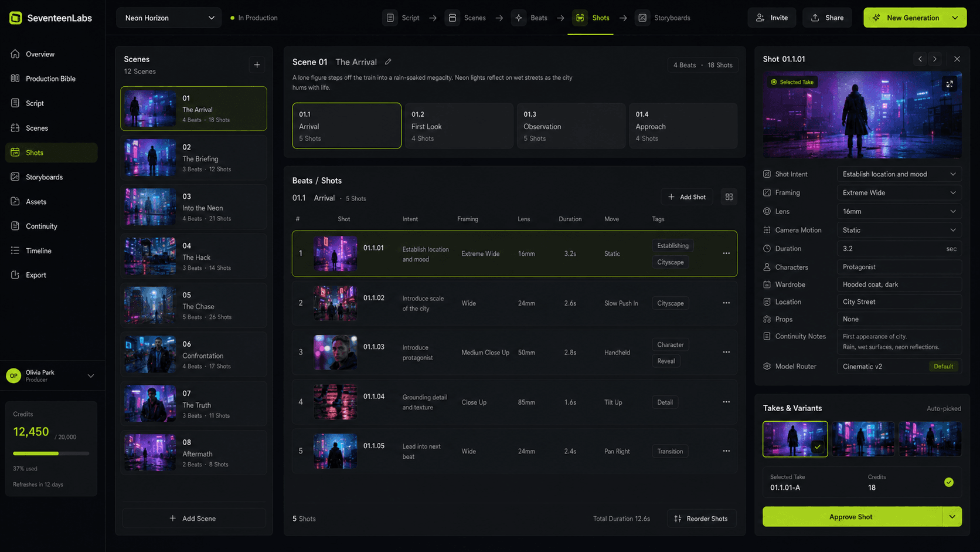Open the Neon Horizon project dropdown
Viewport: 980px width, 552px height.
(x=169, y=18)
